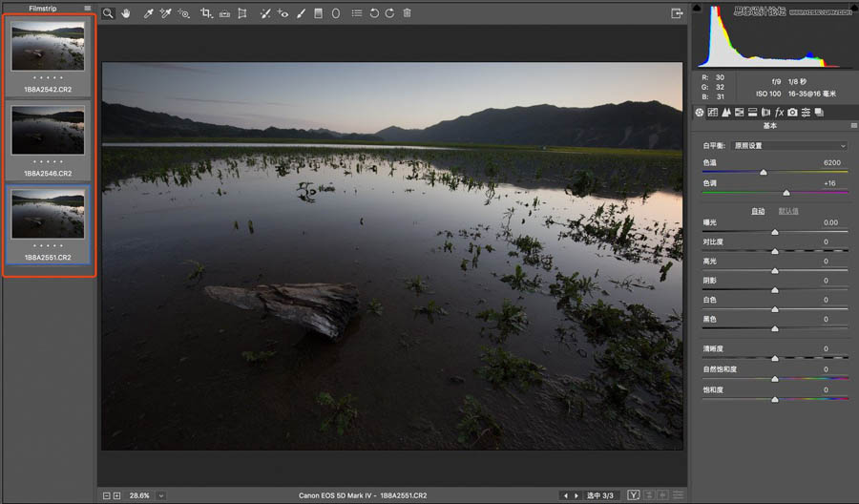Open the Camera Calibration tab
Viewport: 859px width, 504px height.
point(792,113)
